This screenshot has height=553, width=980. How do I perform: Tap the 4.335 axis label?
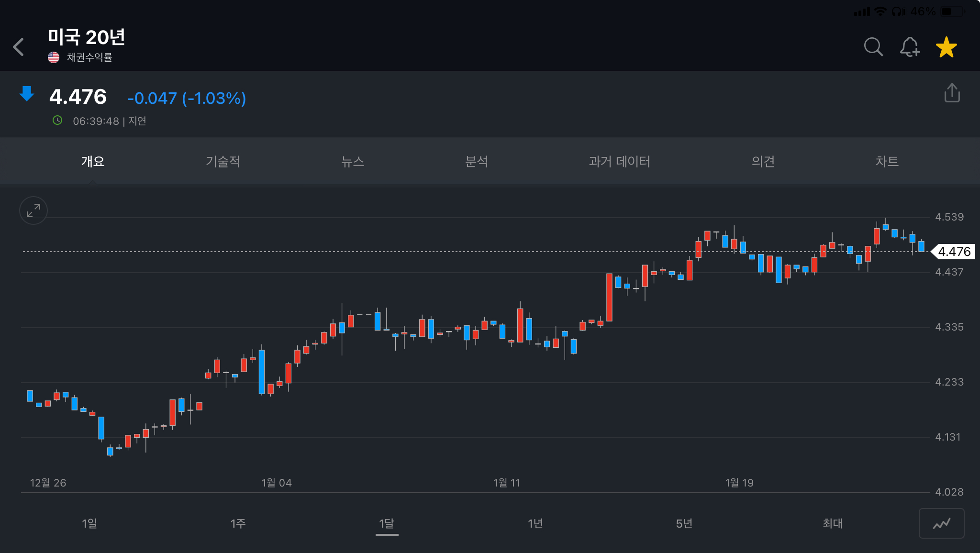click(949, 327)
